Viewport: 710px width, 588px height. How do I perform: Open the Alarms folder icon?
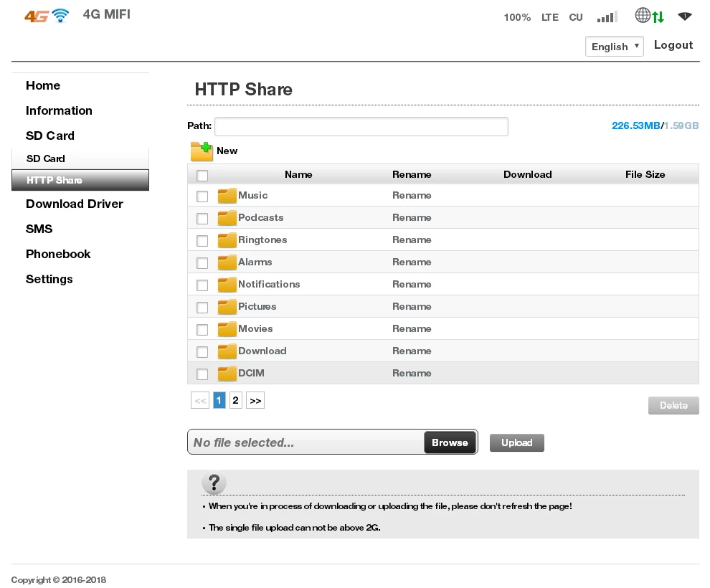(227, 262)
